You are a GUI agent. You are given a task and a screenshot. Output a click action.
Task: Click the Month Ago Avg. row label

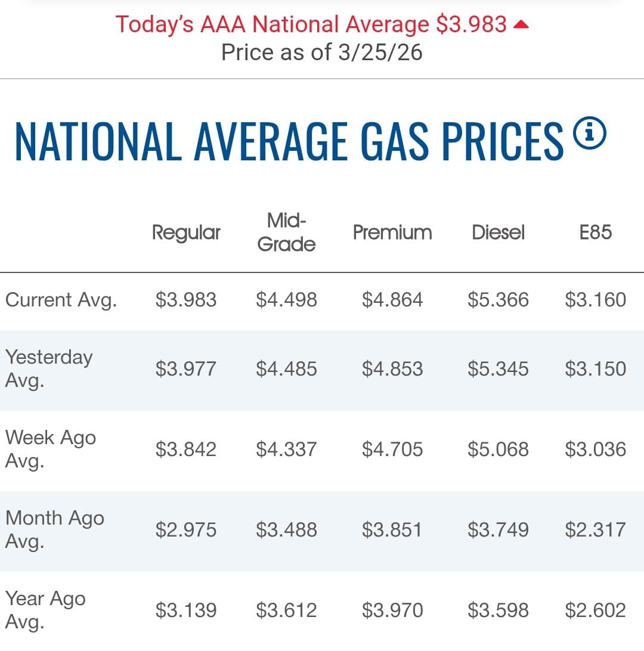point(55,529)
